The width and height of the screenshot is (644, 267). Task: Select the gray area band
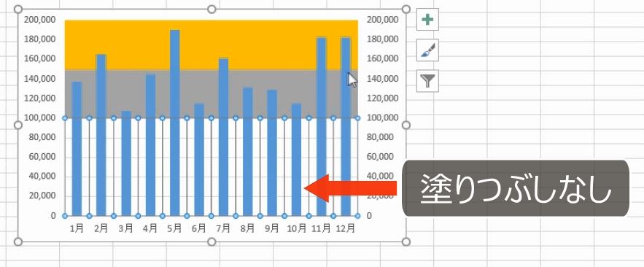211,94
